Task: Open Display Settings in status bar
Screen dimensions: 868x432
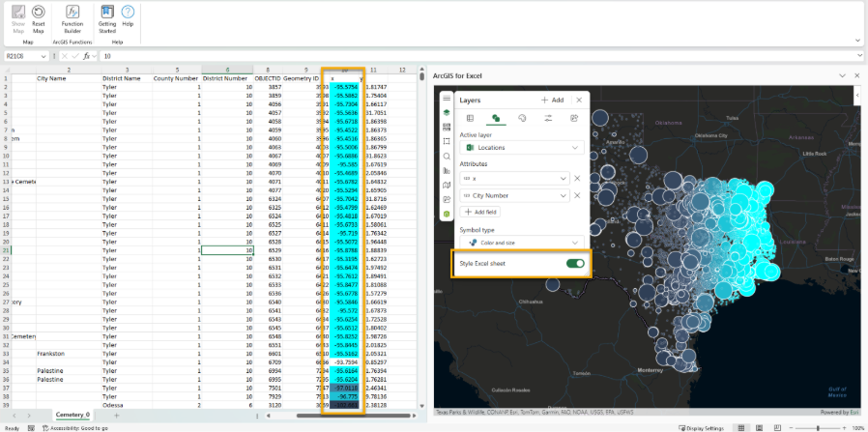Action: [701, 428]
